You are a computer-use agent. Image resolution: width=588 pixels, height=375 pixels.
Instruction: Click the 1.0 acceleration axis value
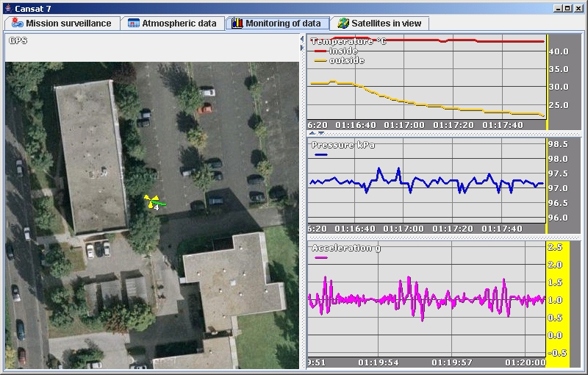click(x=555, y=300)
